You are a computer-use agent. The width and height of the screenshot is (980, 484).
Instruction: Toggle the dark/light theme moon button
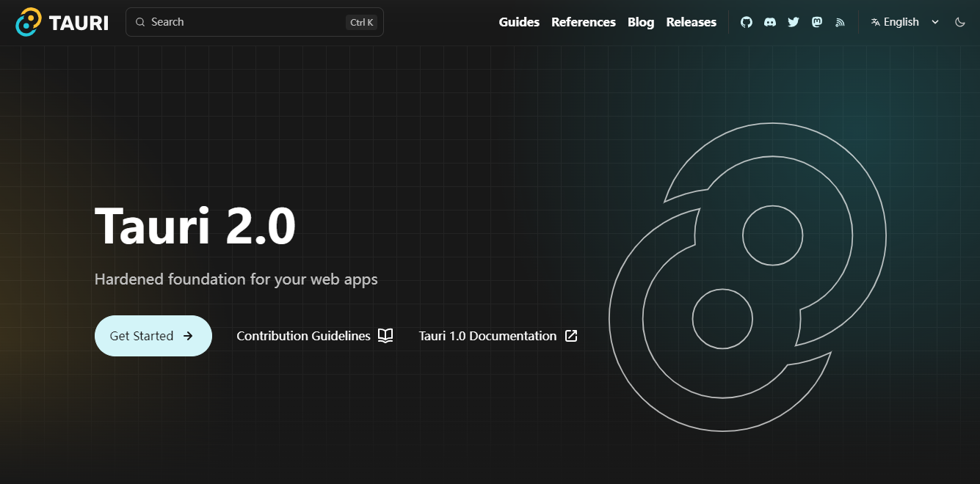point(959,22)
